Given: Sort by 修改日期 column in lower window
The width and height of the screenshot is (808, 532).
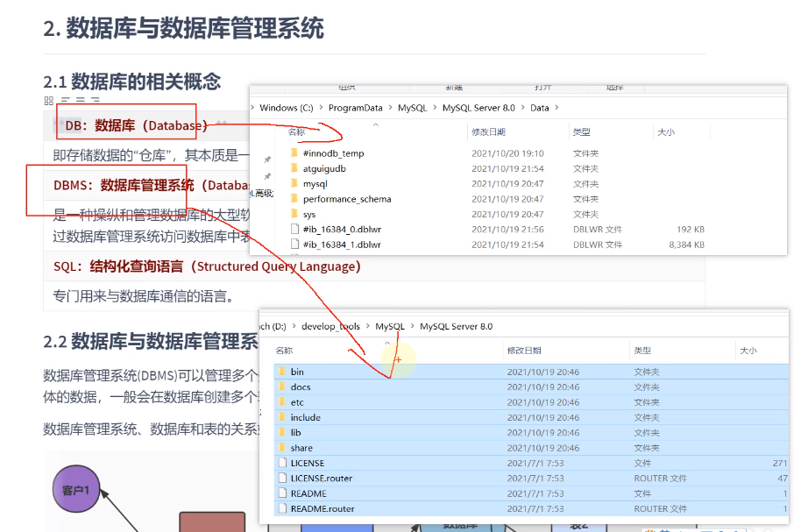Looking at the screenshot, I should (524, 351).
